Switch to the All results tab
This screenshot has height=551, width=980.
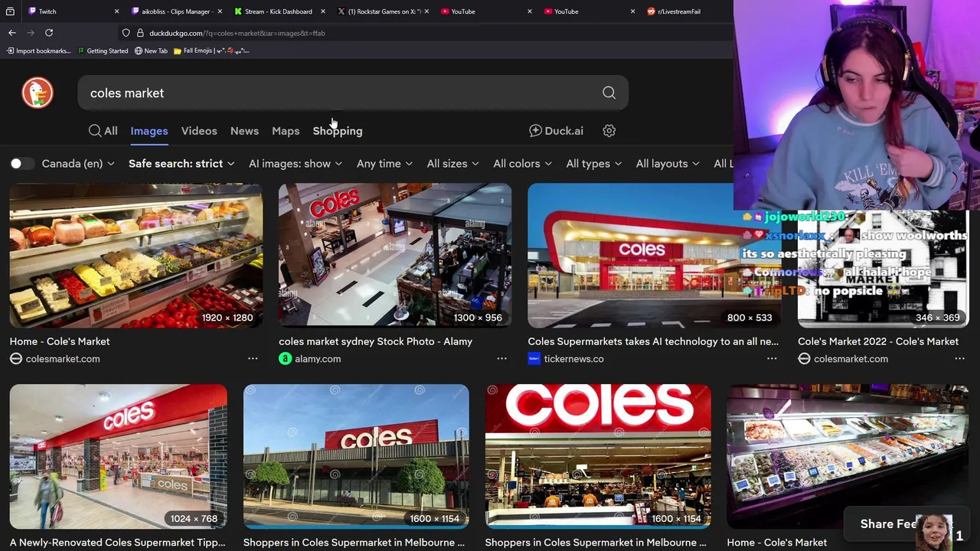click(x=103, y=131)
